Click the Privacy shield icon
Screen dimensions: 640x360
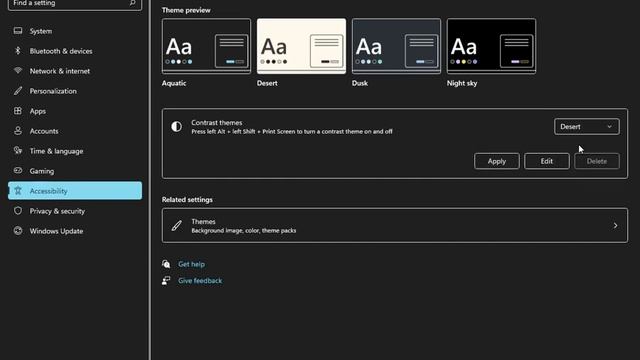click(18, 211)
